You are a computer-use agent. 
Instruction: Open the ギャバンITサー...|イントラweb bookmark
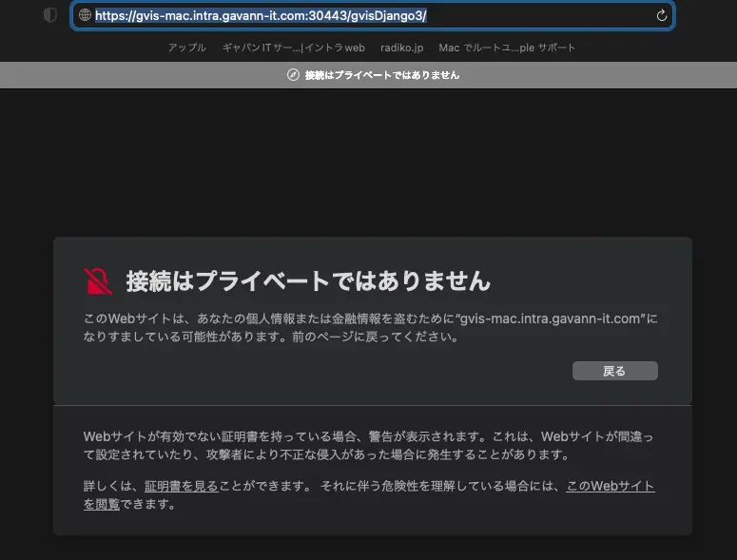point(293,48)
